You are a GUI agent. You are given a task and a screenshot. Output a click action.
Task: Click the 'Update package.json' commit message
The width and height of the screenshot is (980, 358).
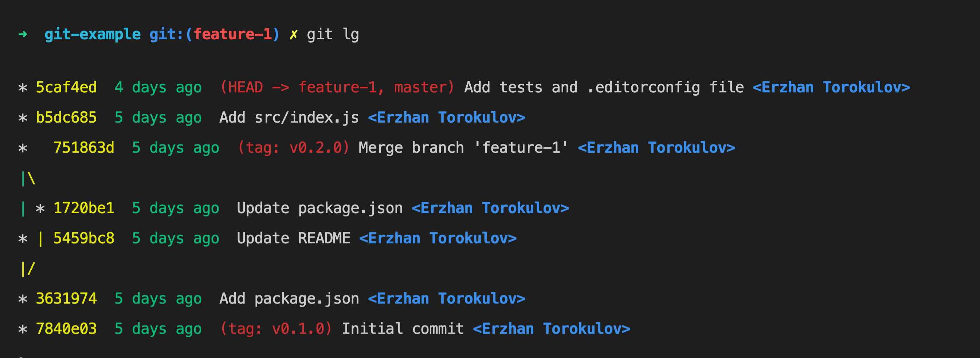[320, 208]
